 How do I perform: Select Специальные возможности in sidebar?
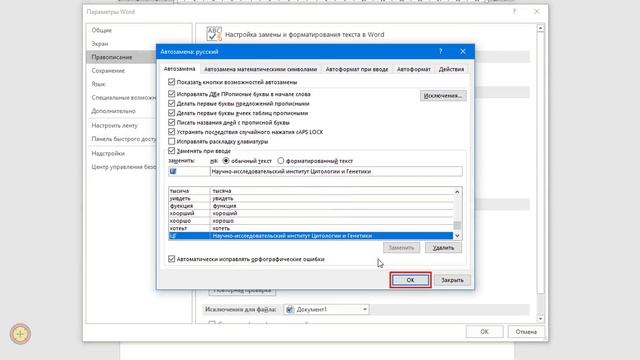point(123,98)
